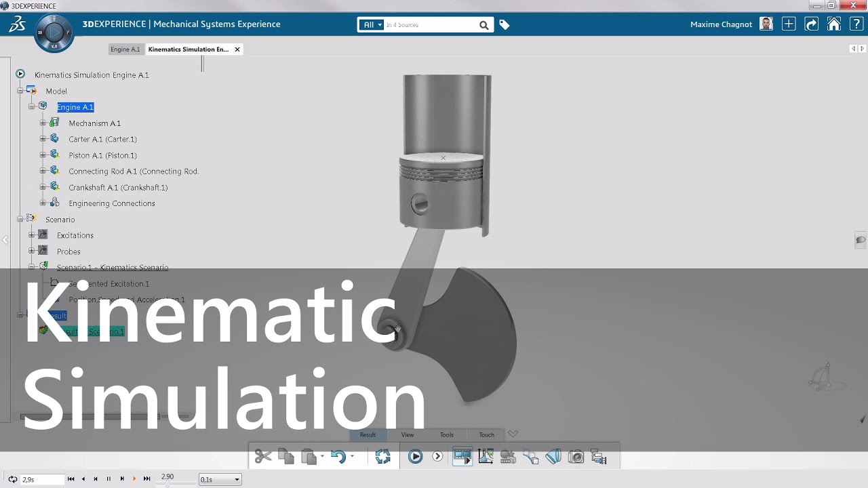Open Help question mark icon
The image size is (868, 488).
tap(856, 24)
